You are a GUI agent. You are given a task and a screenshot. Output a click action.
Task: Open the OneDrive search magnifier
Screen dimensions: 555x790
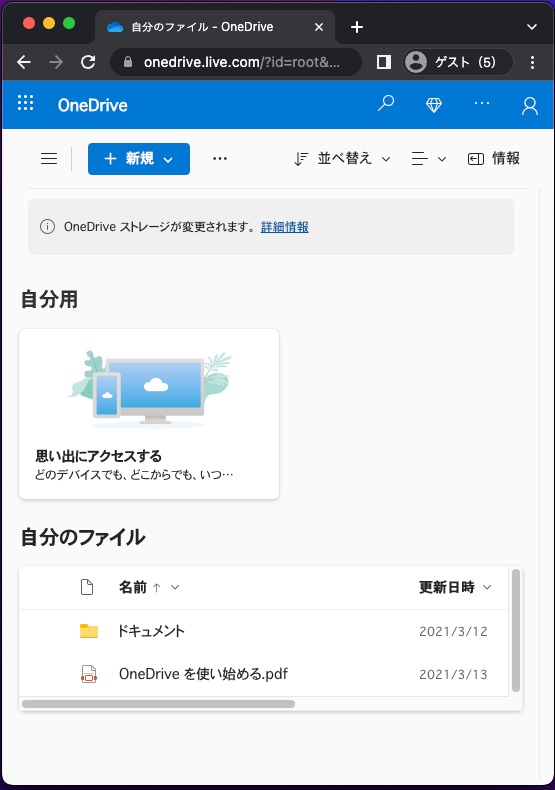(x=386, y=103)
